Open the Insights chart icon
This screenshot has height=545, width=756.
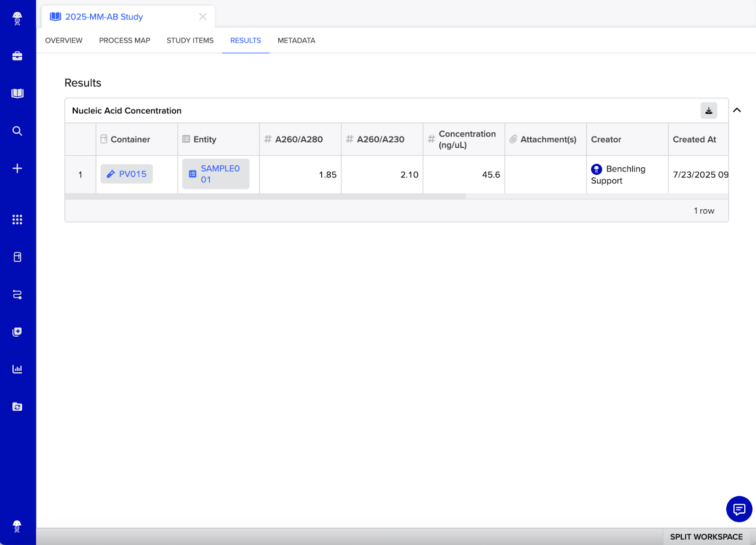click(17, 369)
